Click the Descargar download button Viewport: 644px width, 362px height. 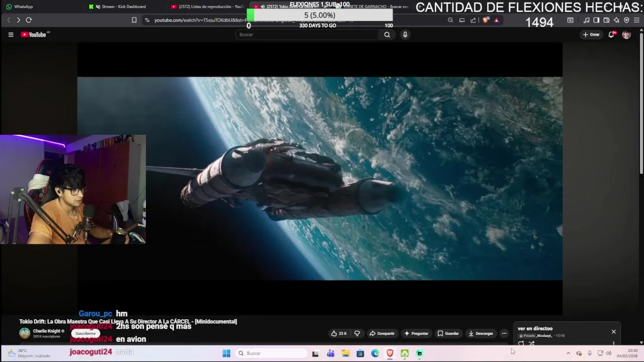point(481,333)
